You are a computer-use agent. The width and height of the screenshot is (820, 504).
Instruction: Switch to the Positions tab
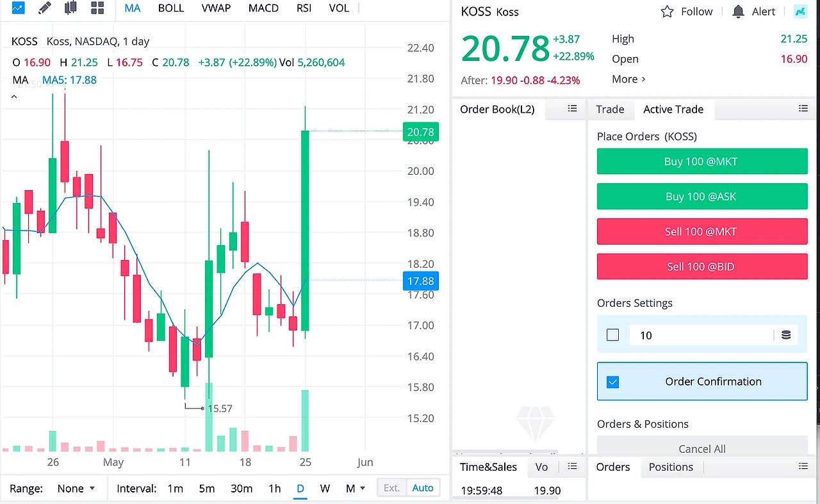tap(671, 467)
